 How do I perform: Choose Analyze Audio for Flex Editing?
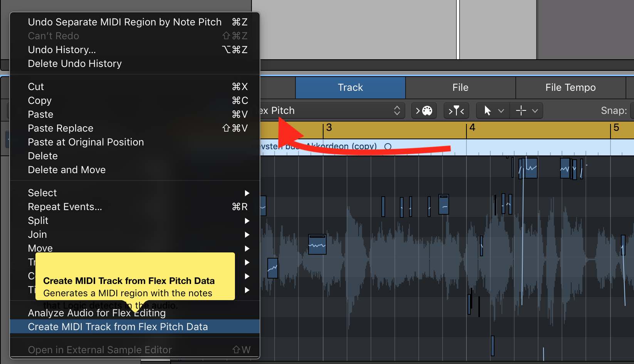coord(97,313)
